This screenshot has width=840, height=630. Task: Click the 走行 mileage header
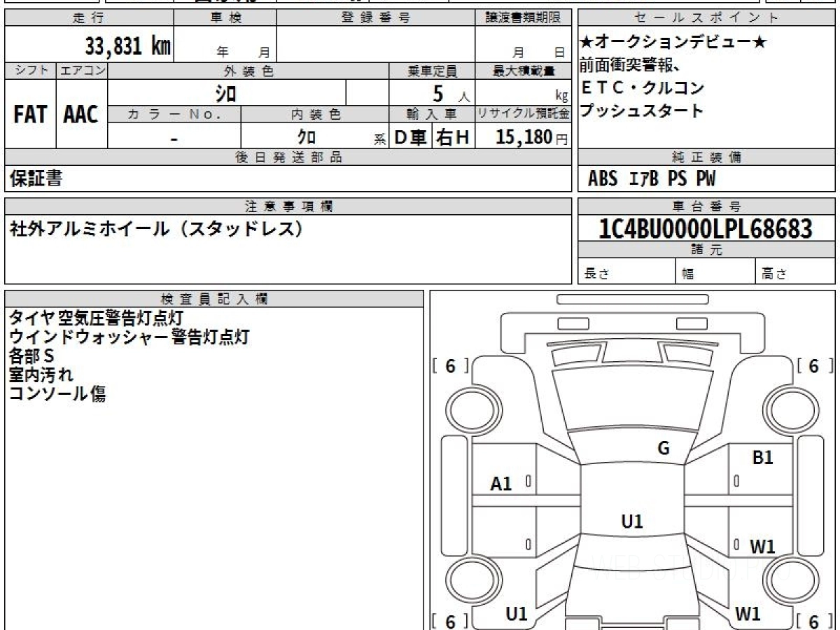click(x=89, y=18)
